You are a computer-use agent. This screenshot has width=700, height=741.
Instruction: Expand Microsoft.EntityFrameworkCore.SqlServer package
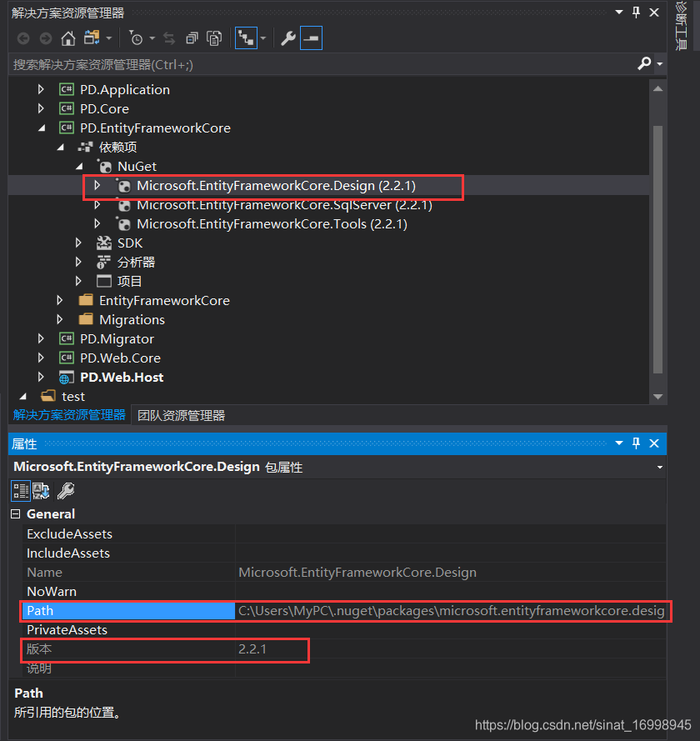click(x=97, y=204)
